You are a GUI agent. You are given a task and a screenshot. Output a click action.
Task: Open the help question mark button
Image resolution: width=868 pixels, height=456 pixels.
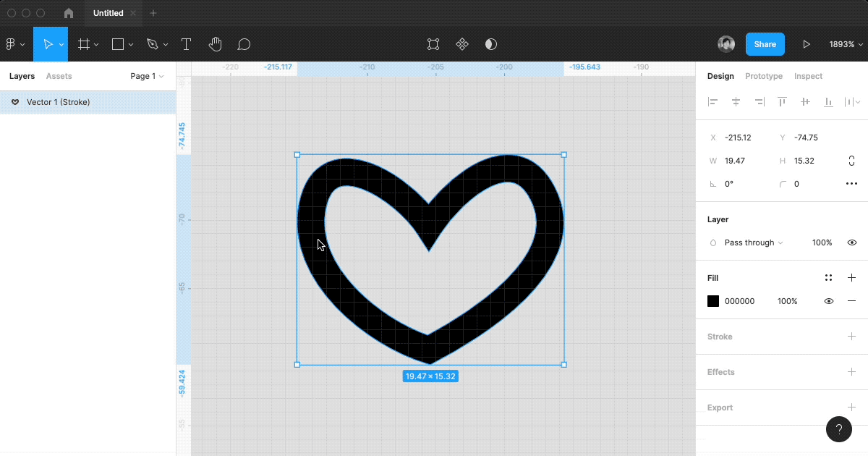[838, 428]
